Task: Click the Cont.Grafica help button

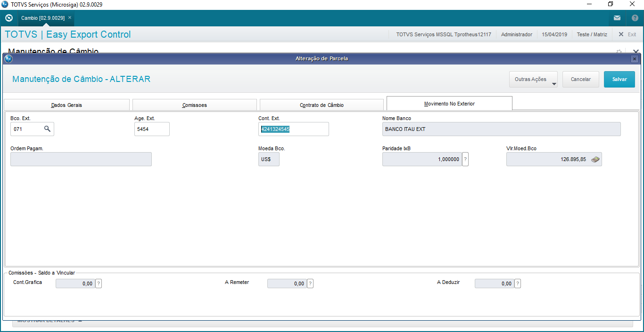Action: (x=99, y=283)
